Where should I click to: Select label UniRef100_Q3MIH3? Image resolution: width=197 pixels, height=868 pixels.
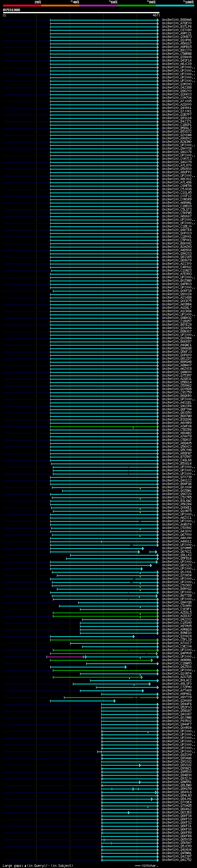coord(176,84)
